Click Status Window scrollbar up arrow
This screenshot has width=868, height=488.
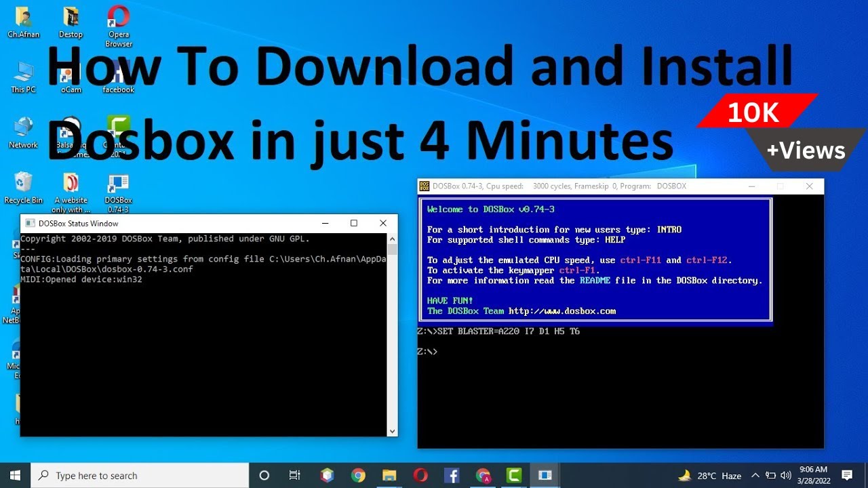click(392, 239)
